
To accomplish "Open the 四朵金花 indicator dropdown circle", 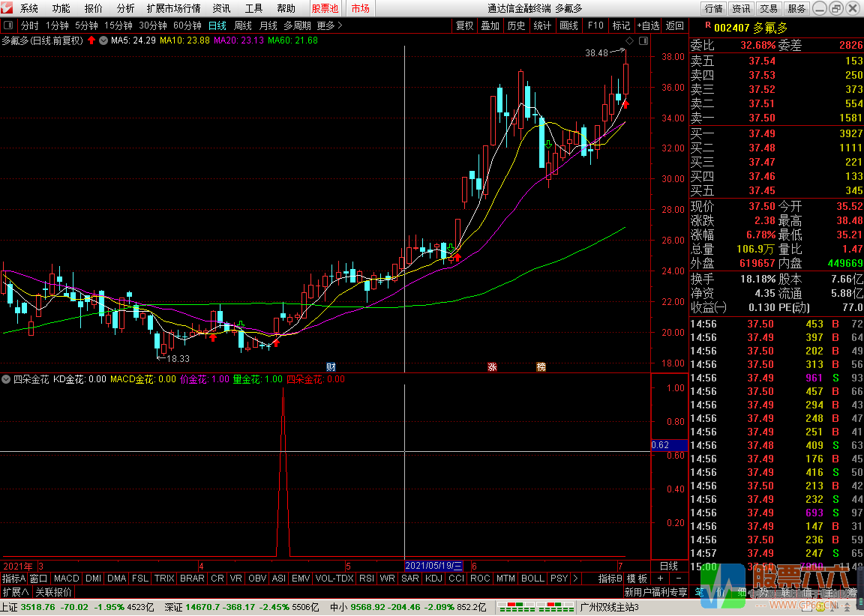I will [x=6, y=379].
